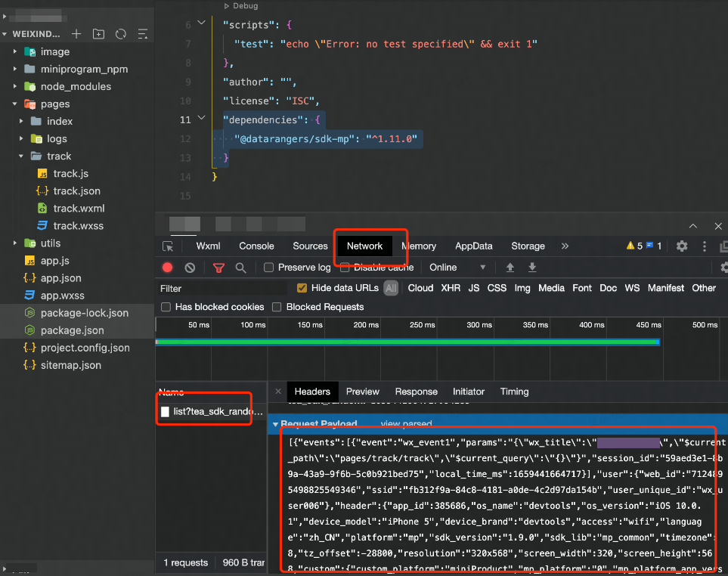The image size is (728, 576).
Task: Open the Sources tab
Action: tap(310, 246)
